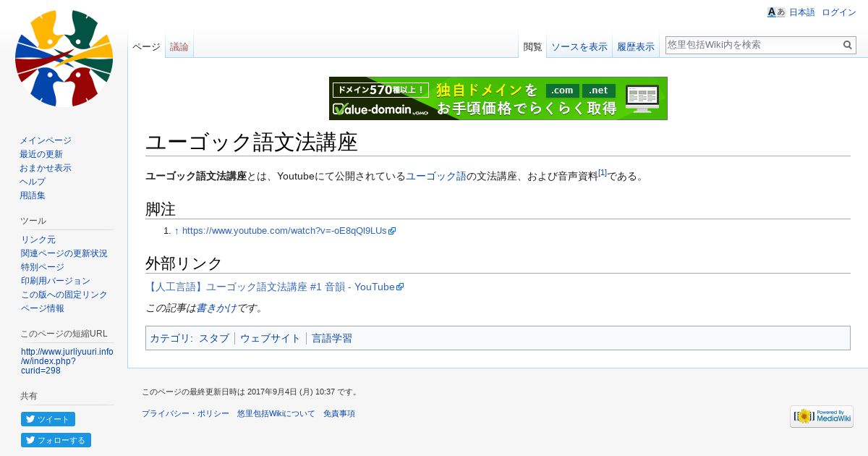868x456 pixels.
Task: Click the リンク元 tool link
Action: (38, 240)
